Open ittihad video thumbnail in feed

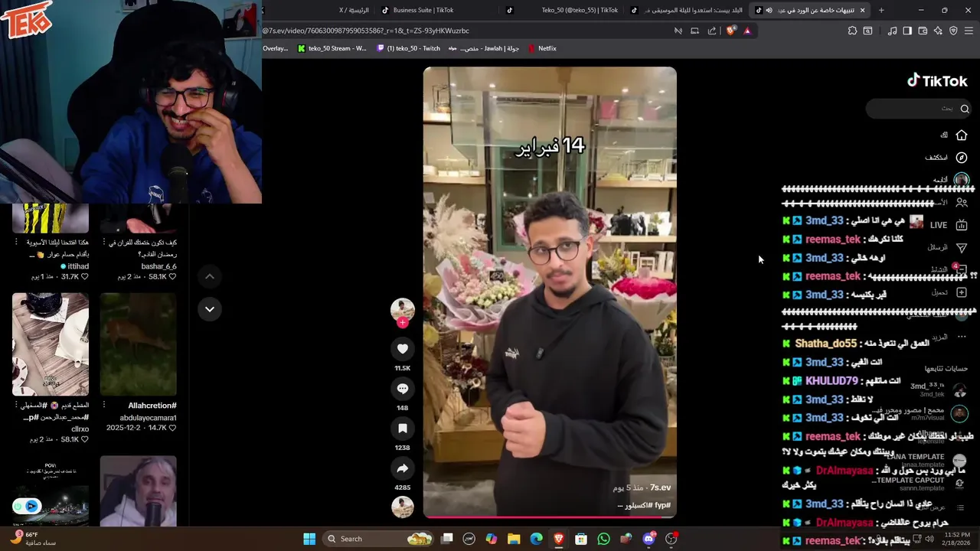[51, 218]
